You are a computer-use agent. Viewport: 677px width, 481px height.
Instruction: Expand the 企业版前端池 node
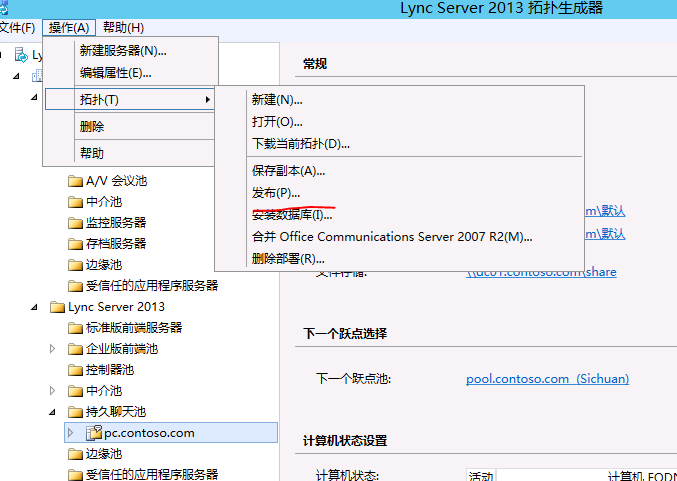coord(52,349)
